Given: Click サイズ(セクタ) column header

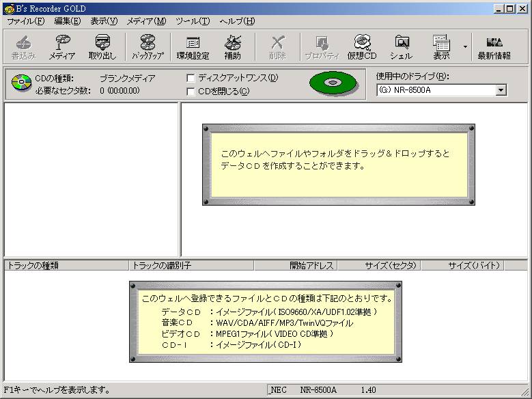Looking at the screenshot, I should (379, 266).
